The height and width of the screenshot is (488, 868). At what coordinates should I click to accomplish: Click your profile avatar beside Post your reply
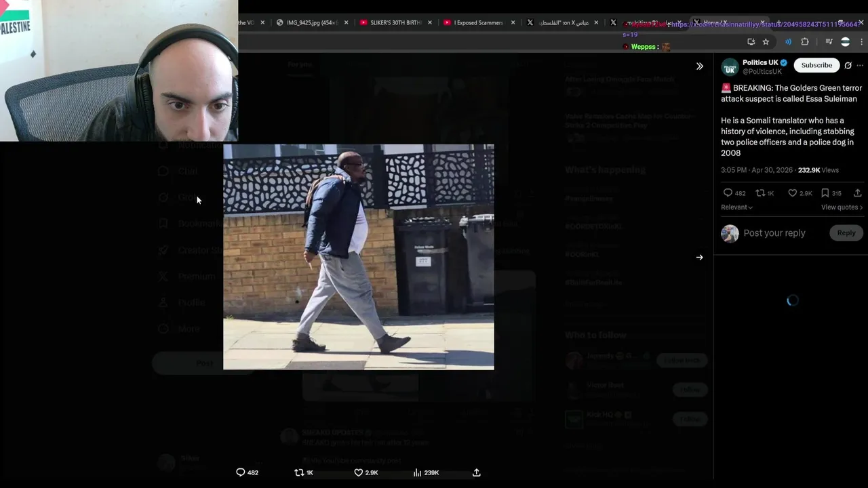730,233
